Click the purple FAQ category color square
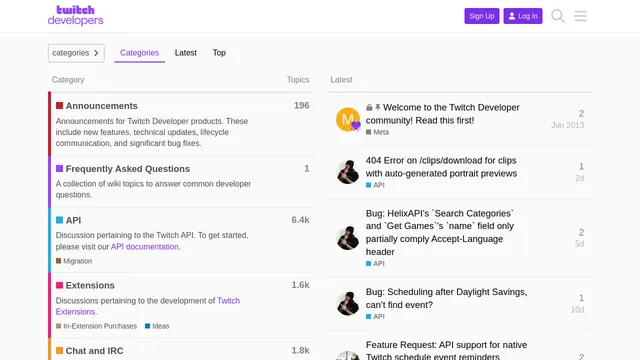The image size is (640, 360). (x=60, y=169)
